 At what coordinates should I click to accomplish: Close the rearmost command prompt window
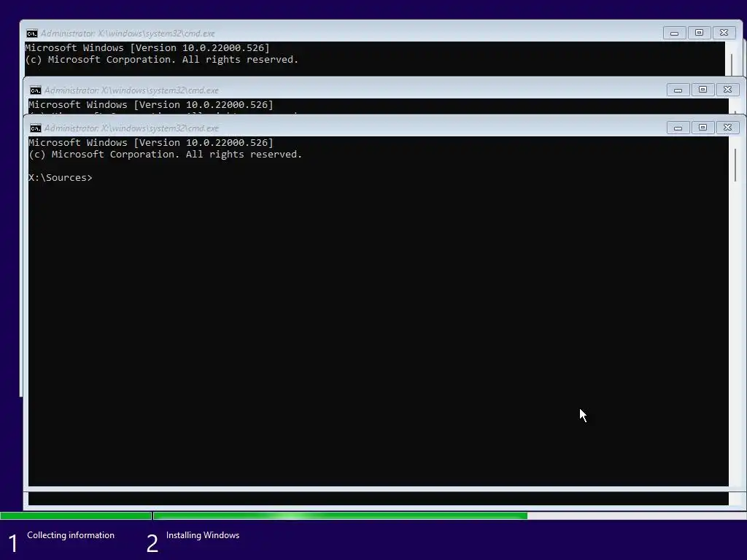click(x=724, y=33)
